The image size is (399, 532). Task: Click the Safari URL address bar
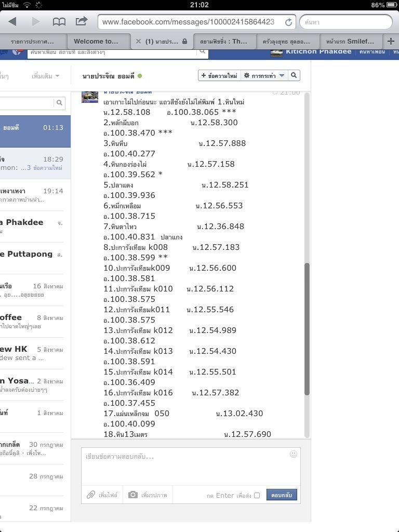[190, 22]
